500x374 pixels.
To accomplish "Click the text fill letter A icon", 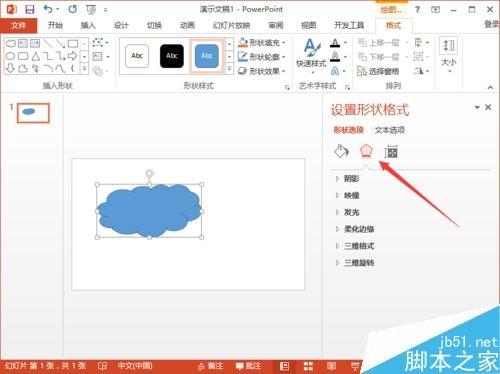I will tap(335, 43).
